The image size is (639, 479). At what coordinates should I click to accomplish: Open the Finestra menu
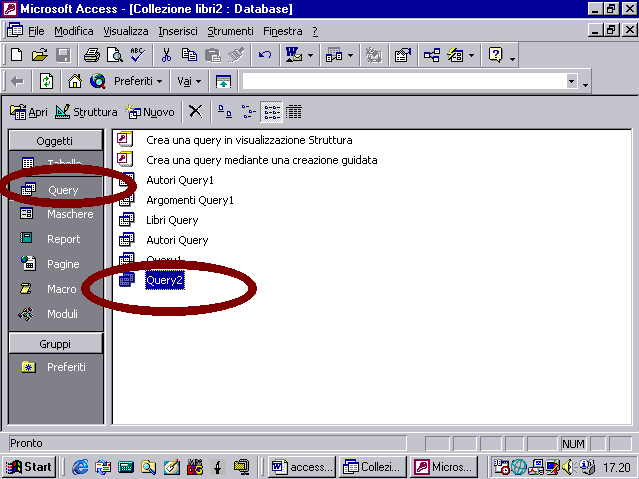click(x=283, y=31)
